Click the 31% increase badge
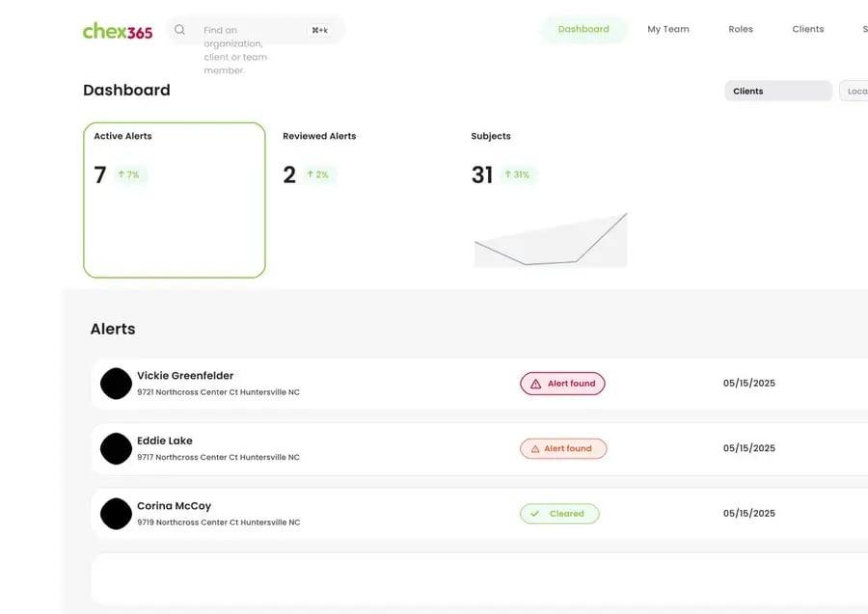868x614 pixels. click(x=518, y=174)
